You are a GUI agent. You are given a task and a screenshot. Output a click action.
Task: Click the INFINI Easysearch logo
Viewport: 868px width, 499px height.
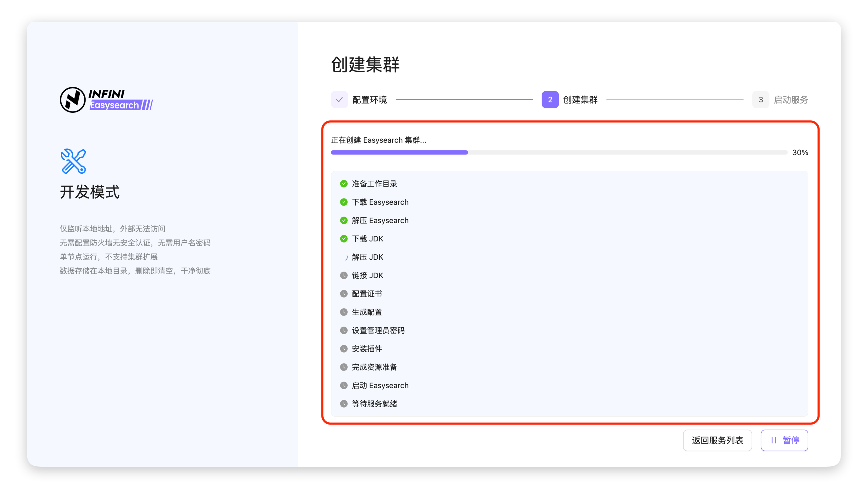[106, 100]
